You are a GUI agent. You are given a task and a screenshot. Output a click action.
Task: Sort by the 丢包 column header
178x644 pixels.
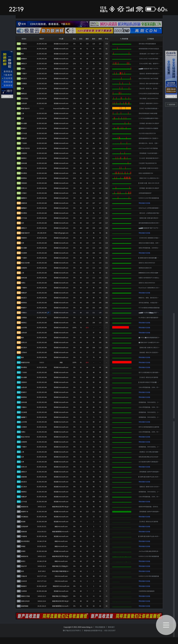74,39
